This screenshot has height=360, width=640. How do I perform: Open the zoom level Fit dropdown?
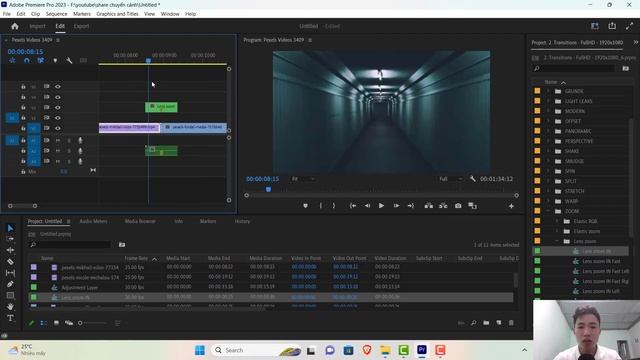coord(303,179)
